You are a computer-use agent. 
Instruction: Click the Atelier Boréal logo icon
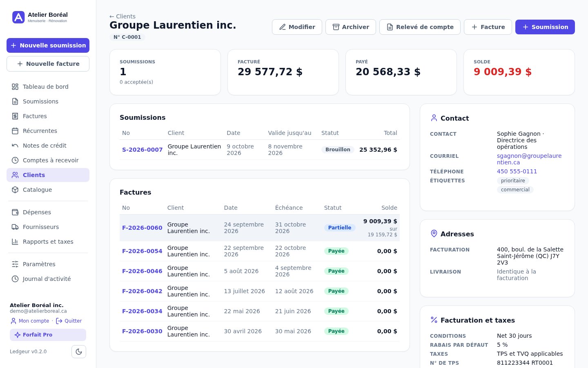pyautogui.click(x=18, y=17)
